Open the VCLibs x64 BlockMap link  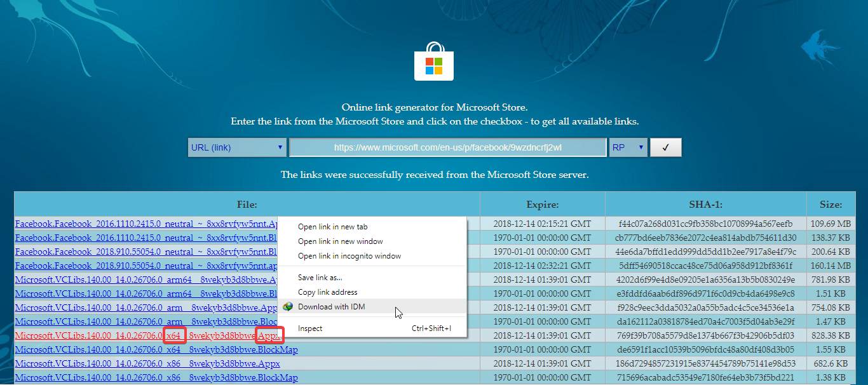tap(156, 349)
